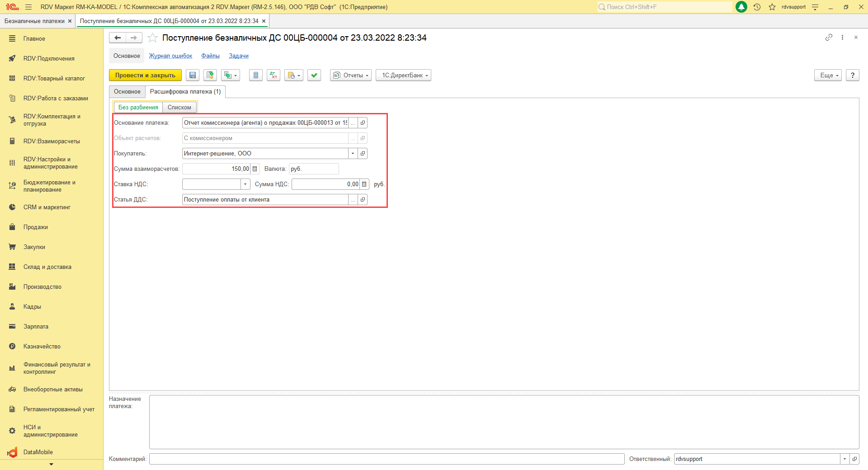Open the calculator for Сумма взаиморасчетов
Viewport: 868px width, 470px height.
pyautogui.click(x=255, y=169)
